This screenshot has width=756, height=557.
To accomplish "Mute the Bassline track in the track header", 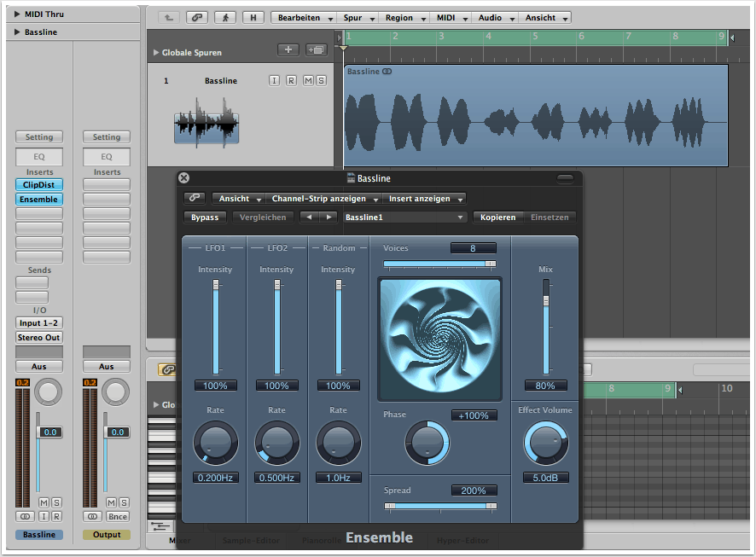I will pyautogui.click(x=307, y=81).
